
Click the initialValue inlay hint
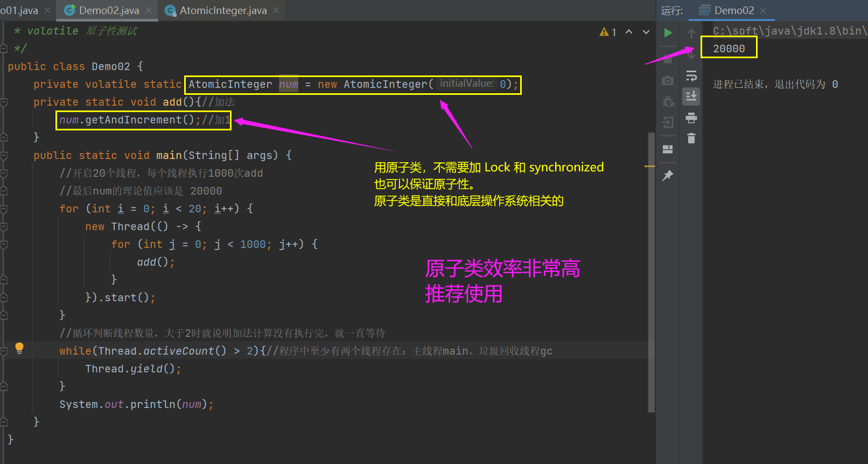[x=467, y=84]
